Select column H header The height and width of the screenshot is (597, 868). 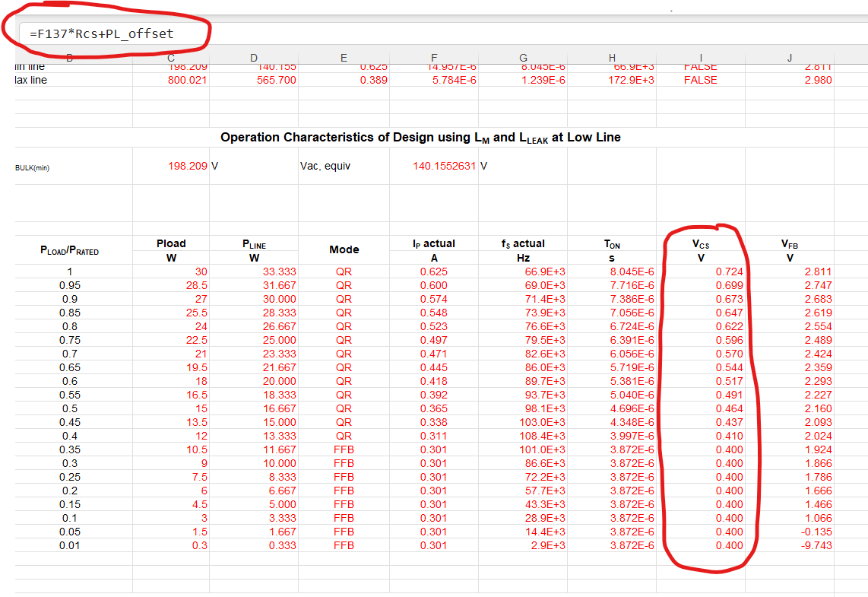point(612,58)
